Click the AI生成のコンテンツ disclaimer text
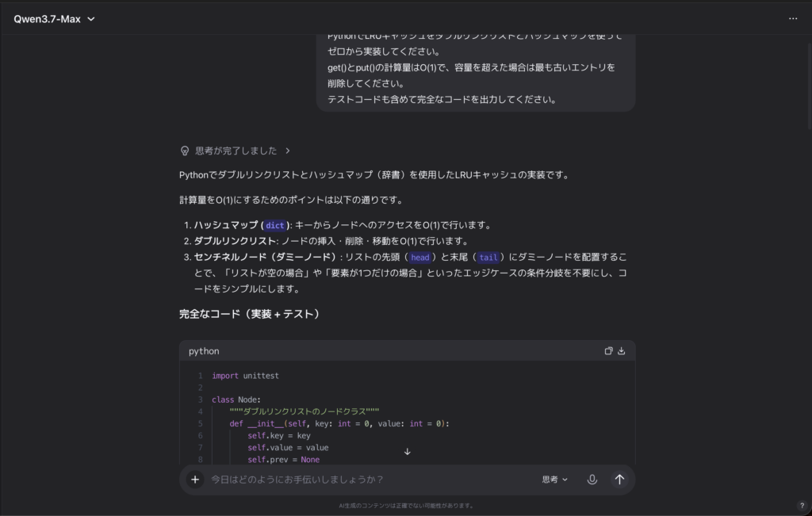This screenshot has width=812, height=516. tap(406, 506)
